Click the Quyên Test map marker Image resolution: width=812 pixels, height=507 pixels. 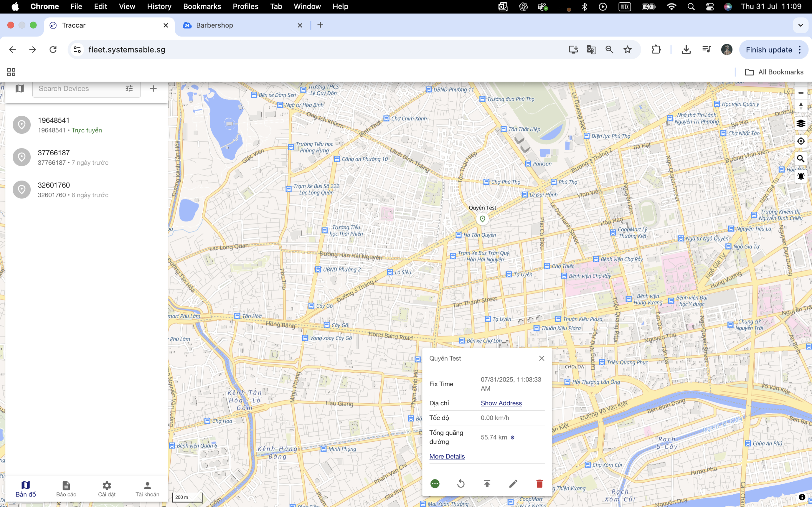[482, 219]
